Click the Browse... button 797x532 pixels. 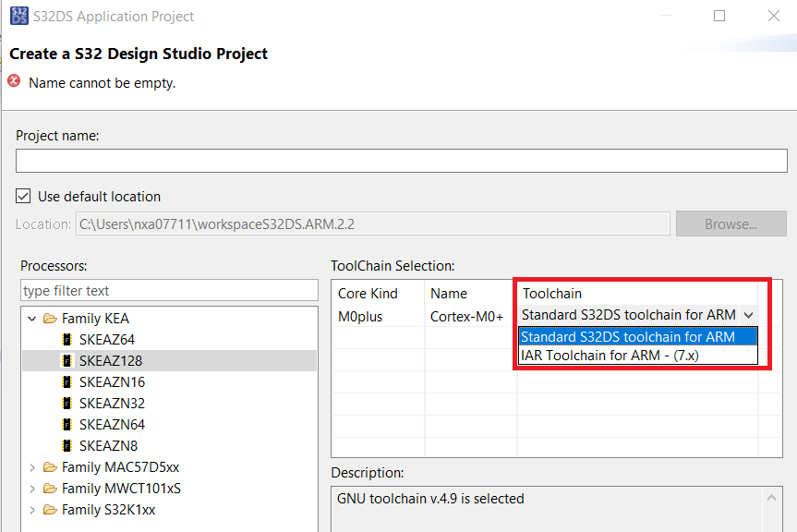pyautogui.click(x=731, y=224)
